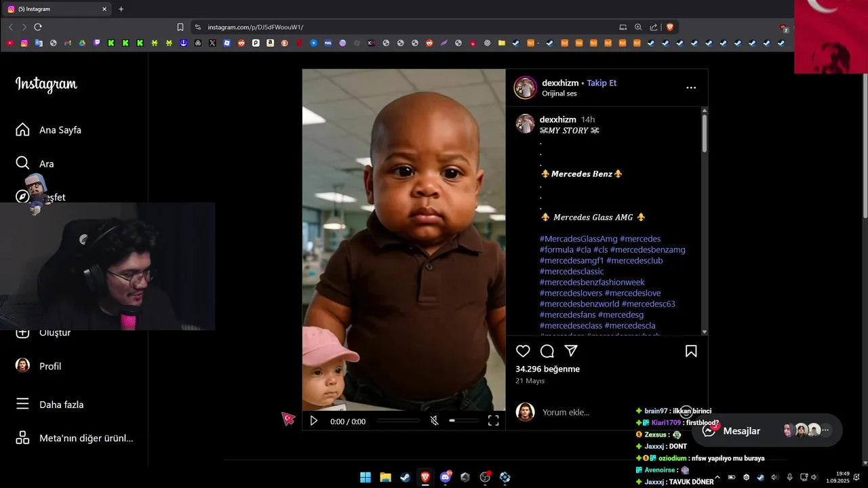Open dexxhizm username in post header

coord(559,83)
